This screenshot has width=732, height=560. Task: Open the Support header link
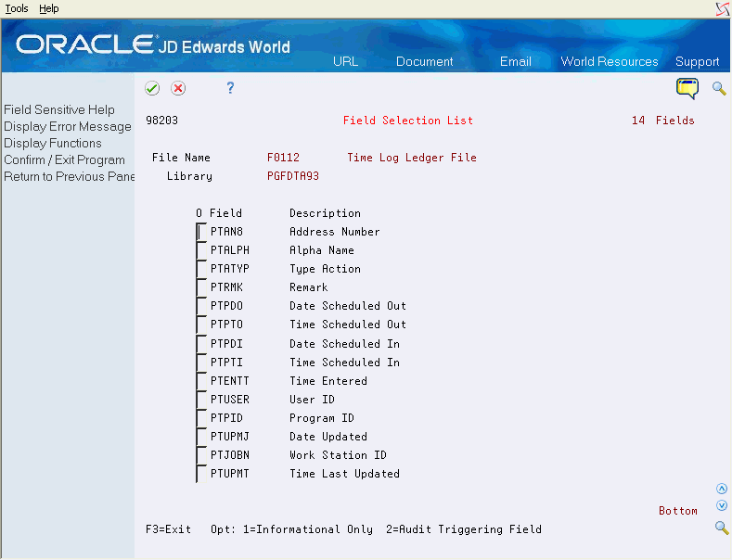pyautogui.click(x=697, y=61)
